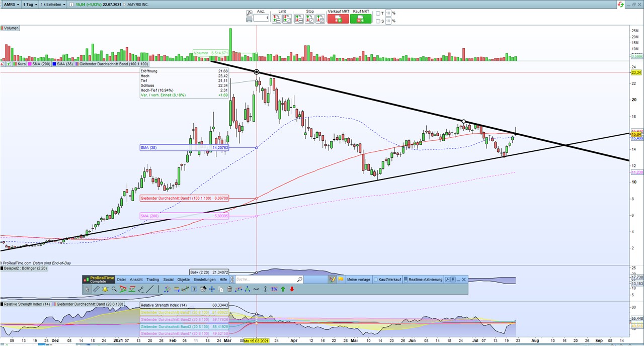Open the Trading menu
This screenshot has height=362, width=644.
(152, 280)
